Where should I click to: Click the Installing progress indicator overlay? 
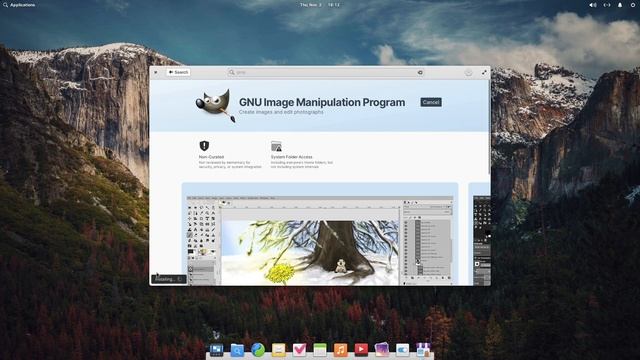click(x=169, y=279)
